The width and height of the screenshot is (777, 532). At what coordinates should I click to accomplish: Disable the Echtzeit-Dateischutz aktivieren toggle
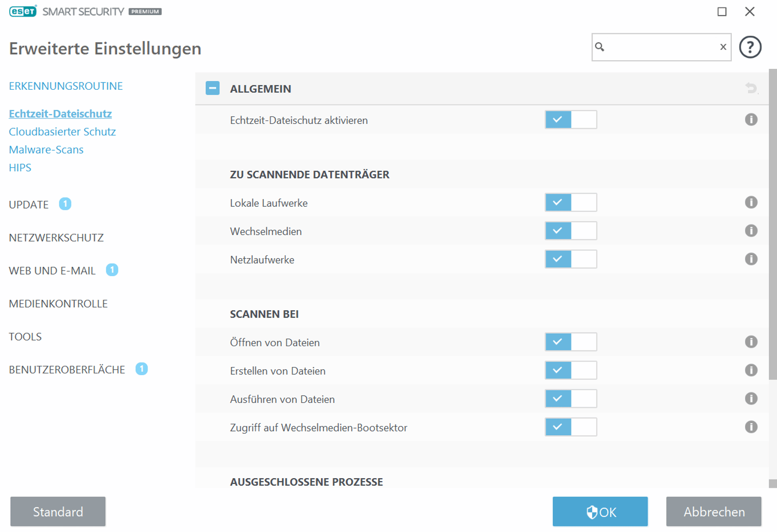tap(571, 119)
